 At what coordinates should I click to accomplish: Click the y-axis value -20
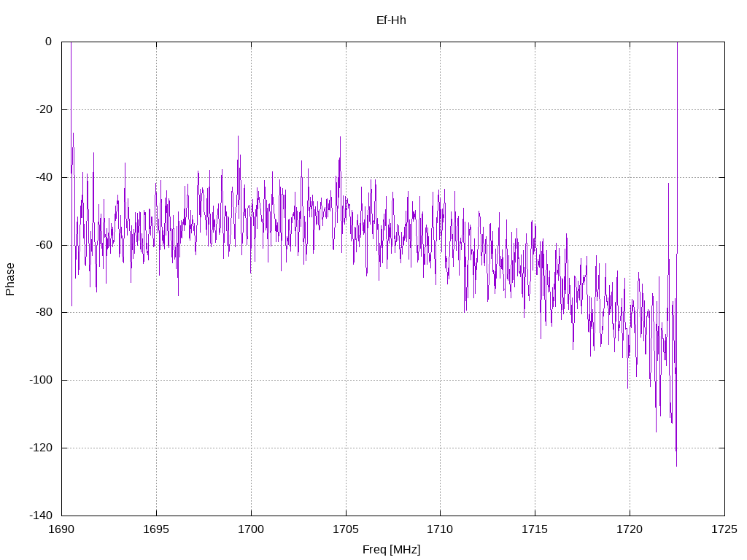tap(44, 109)
